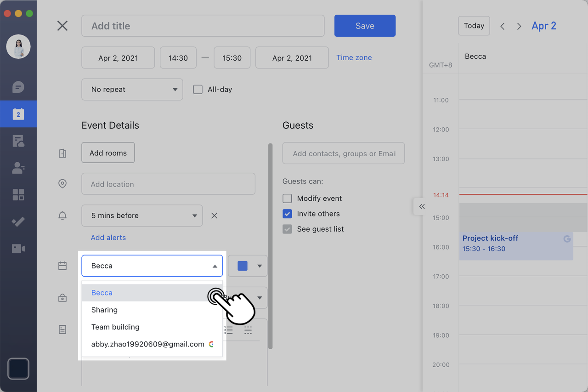Select Sharing calendar from the list
588x392 pixels.
click(105, 310)
